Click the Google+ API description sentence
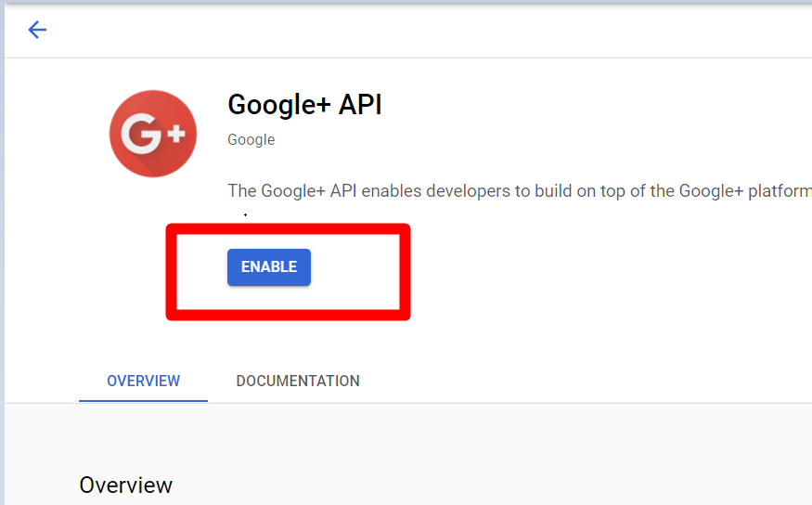 click(x=520, y=191)
